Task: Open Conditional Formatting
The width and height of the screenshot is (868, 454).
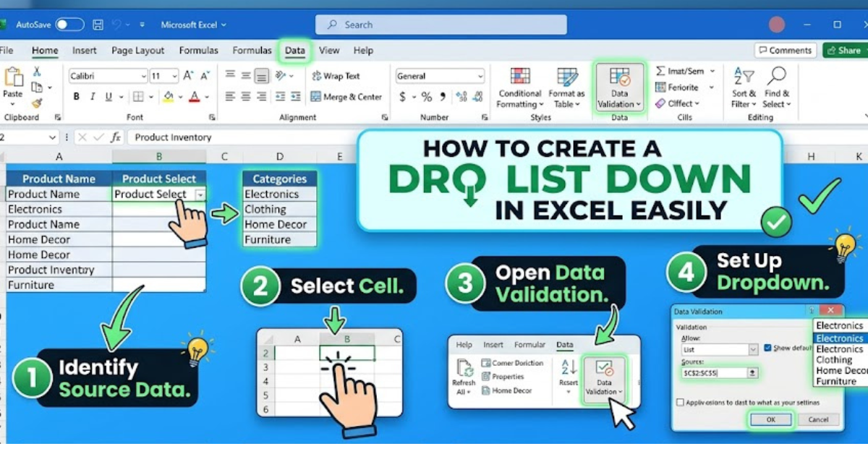Action: click(519, 88)
